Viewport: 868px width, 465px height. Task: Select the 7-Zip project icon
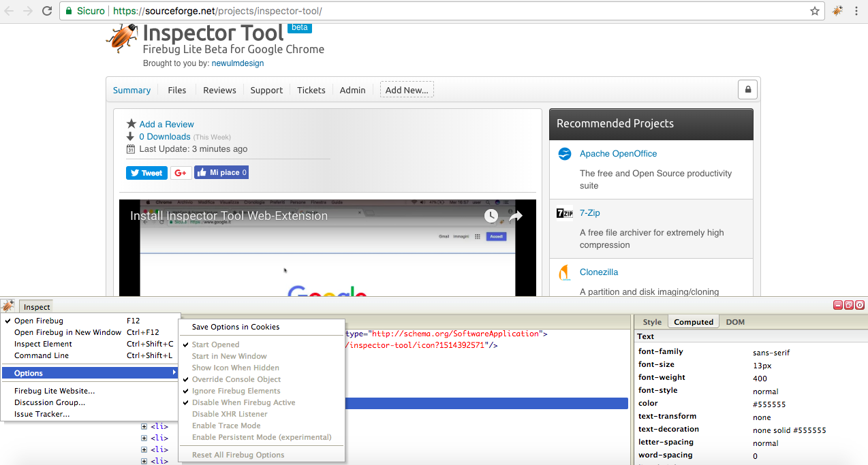tap(564, 213)
